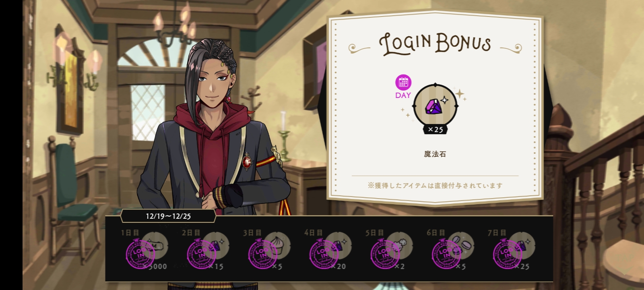Click the ×25 quantity badge

click(x=436, y=129)
